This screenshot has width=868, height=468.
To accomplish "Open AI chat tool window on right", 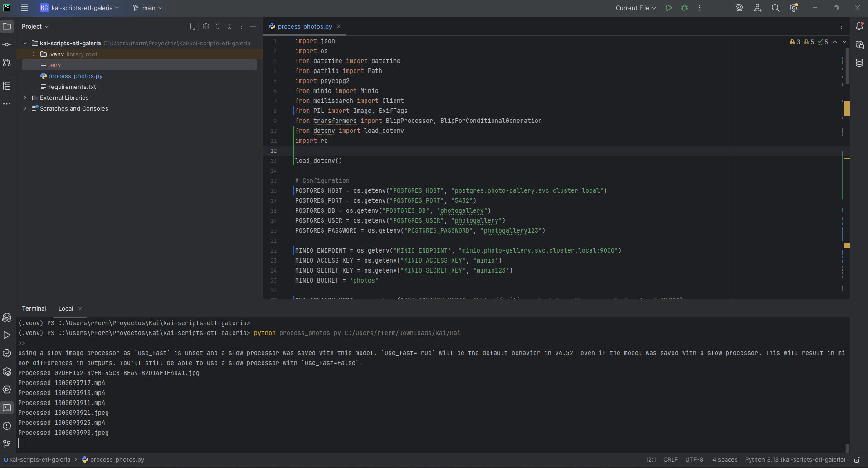I will [x=859, y=44].
